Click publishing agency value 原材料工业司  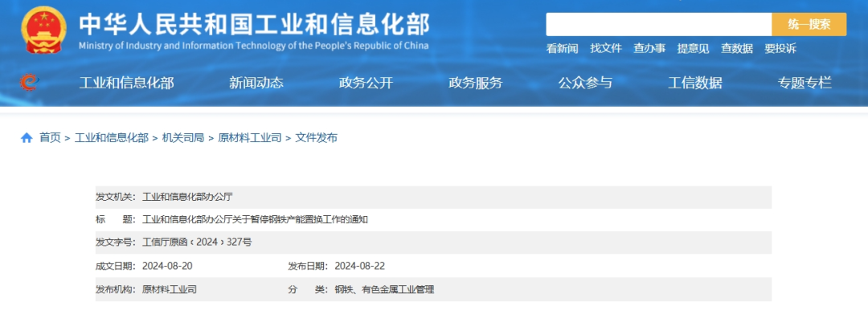(170, 289)
